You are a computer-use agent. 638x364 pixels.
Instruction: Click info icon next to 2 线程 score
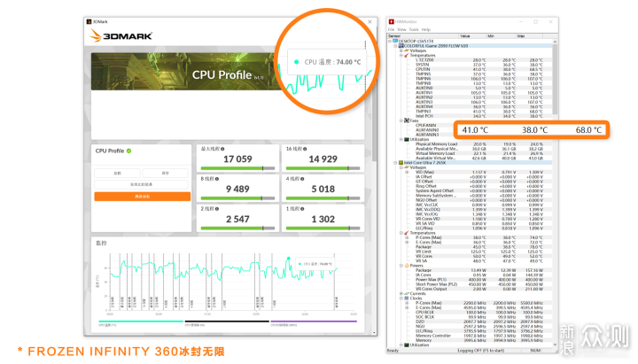(x=217, y=209)
